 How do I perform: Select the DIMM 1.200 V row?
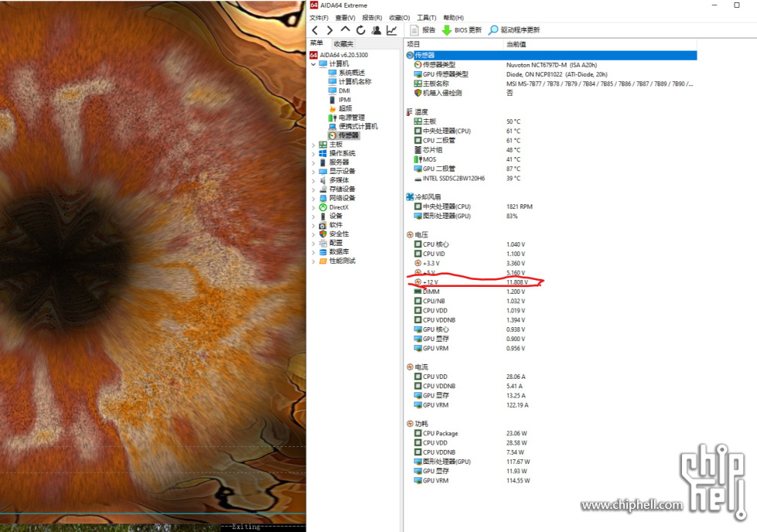[551, 292]
